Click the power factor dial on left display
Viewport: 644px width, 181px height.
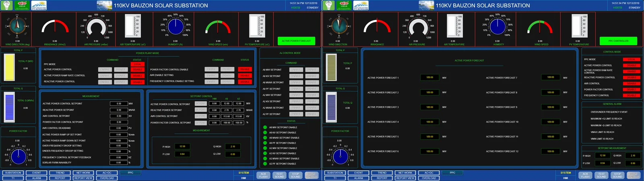coord(18,156)
